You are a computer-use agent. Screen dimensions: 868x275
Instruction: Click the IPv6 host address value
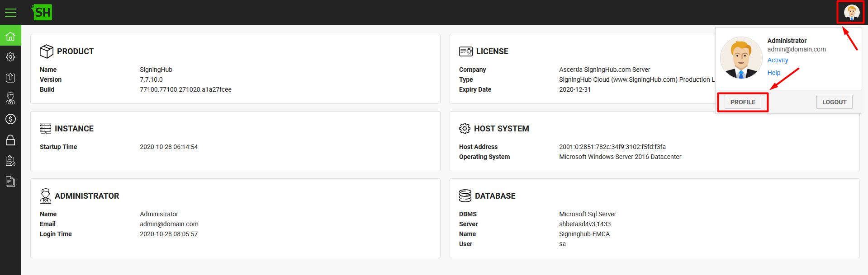612,147
